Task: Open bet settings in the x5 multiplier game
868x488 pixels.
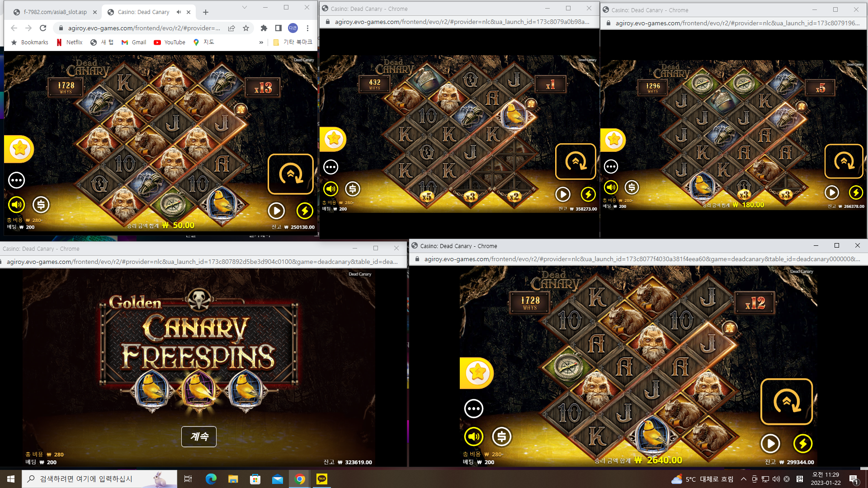Action: pos(632,187)
